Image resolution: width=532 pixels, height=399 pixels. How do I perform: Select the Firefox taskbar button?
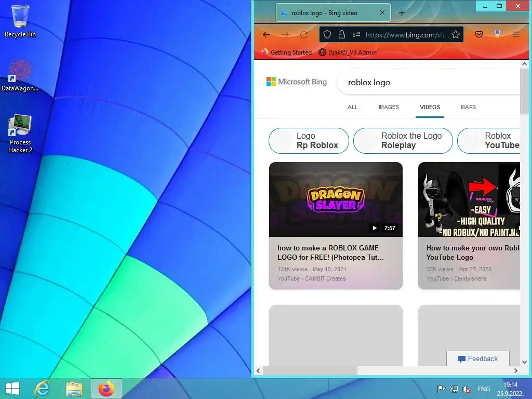click(106, 389)
